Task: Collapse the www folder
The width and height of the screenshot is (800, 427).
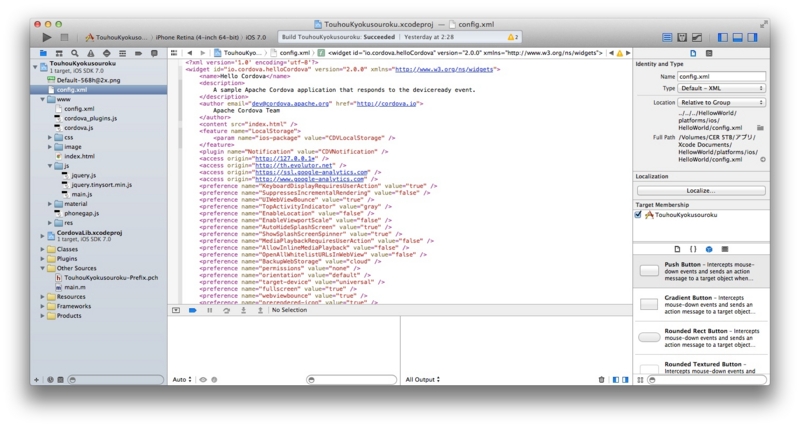Action: (42, 99)
